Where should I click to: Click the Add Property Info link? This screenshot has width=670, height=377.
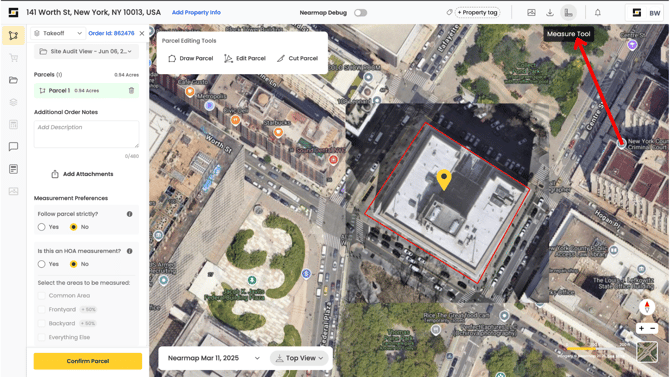(196, 12)
